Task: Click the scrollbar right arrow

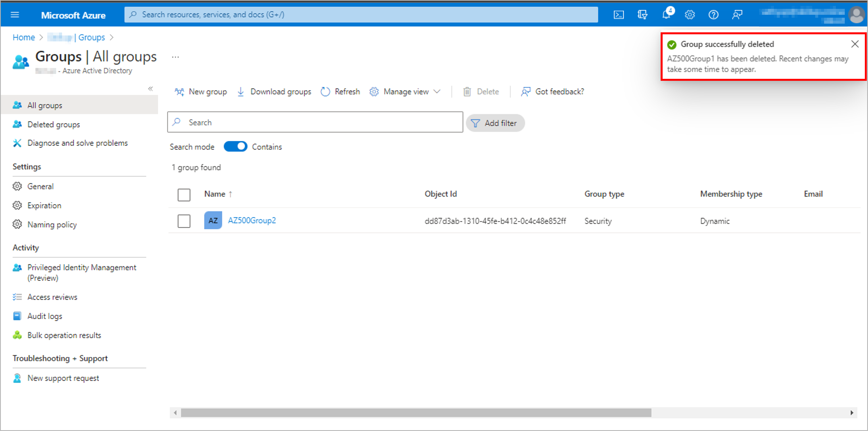Action: 851,412
